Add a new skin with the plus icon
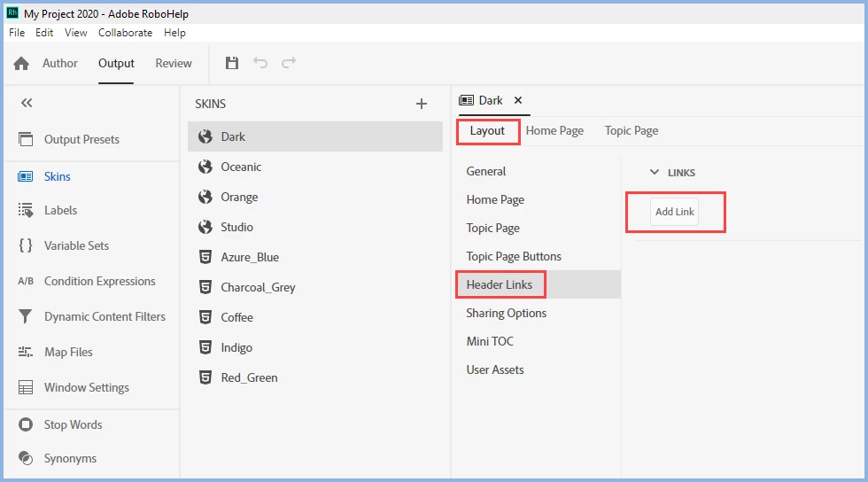 tap(422, 104)
